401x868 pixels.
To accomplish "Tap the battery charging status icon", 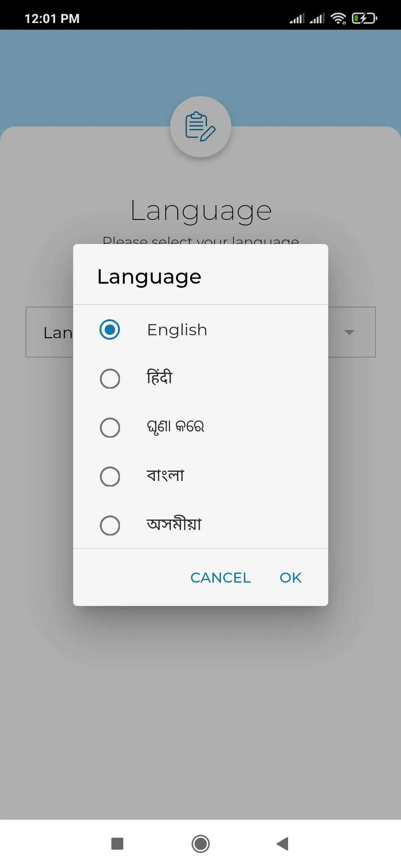I will (x=364, y=18).
